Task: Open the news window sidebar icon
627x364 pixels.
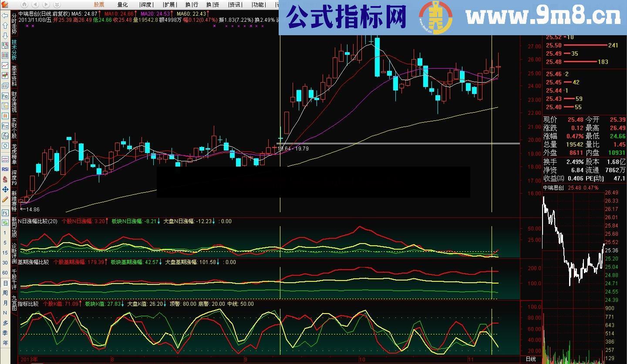Action: click(x=5, y=86)
